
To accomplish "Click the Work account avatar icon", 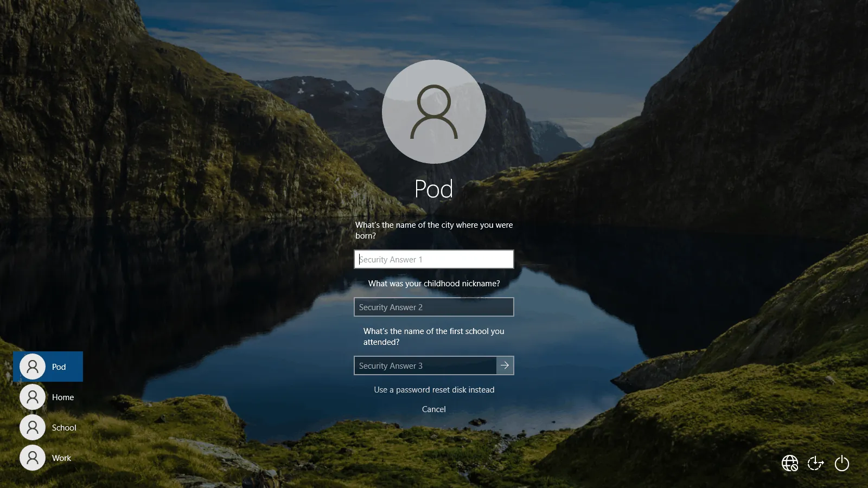I will click(33, 458).
